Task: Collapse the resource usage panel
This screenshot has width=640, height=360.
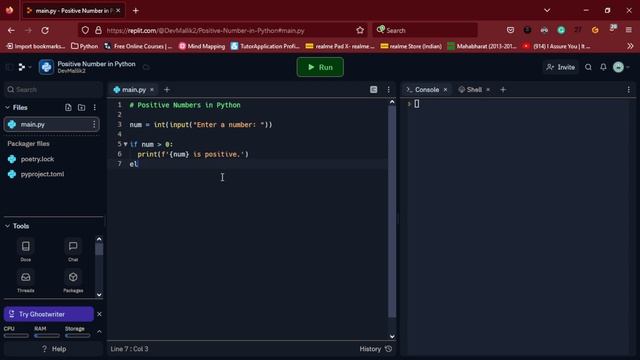Action: click(99, 331)
